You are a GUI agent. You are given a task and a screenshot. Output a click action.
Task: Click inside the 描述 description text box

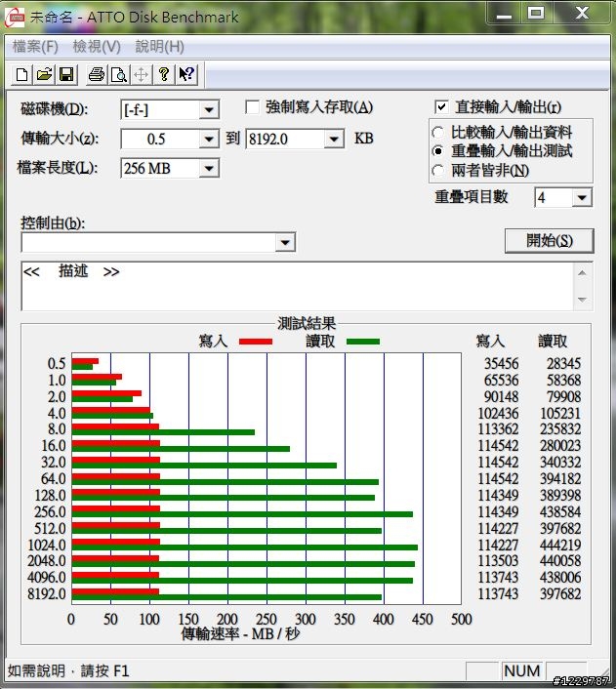[297, 287]
